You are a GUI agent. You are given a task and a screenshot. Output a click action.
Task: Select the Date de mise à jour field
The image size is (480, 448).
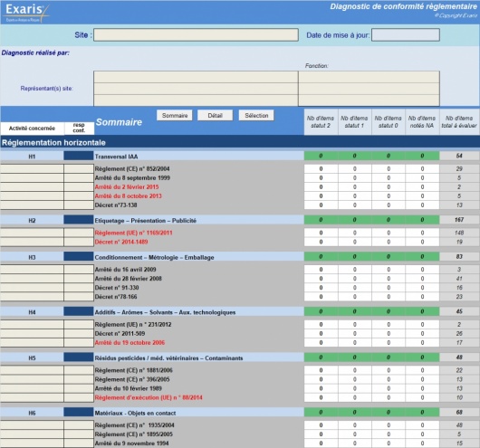[406, 35]
